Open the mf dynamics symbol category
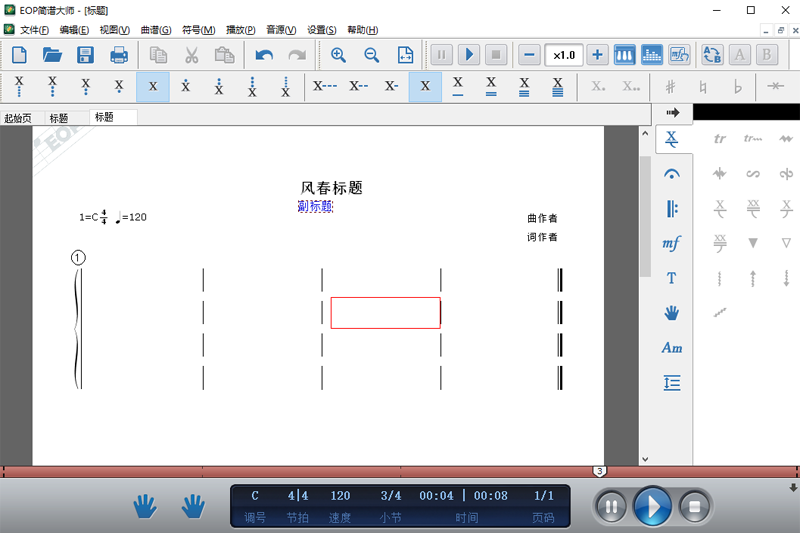 [672, 243]
